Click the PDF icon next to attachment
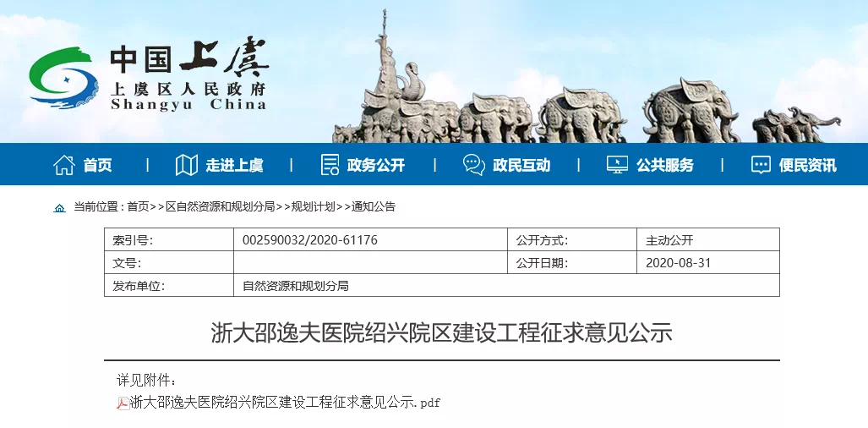 point(123,403)
